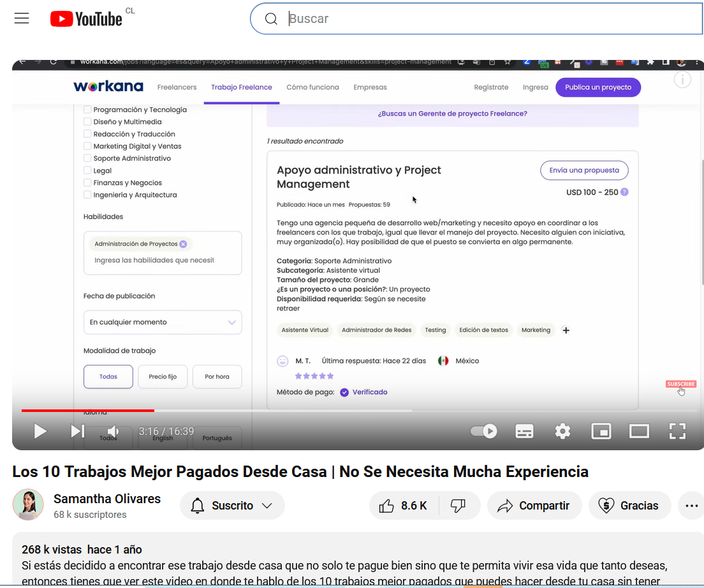Toggle subtitles in the player
This screenshot has width=704, height=588.
(524, 431)
